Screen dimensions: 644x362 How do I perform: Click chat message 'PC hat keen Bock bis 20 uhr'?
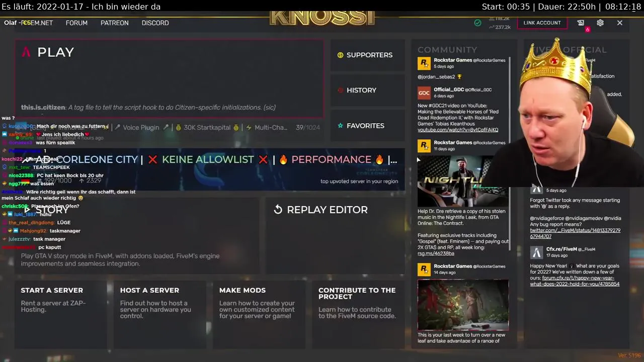pyautogui.click(x=70, y=175)
